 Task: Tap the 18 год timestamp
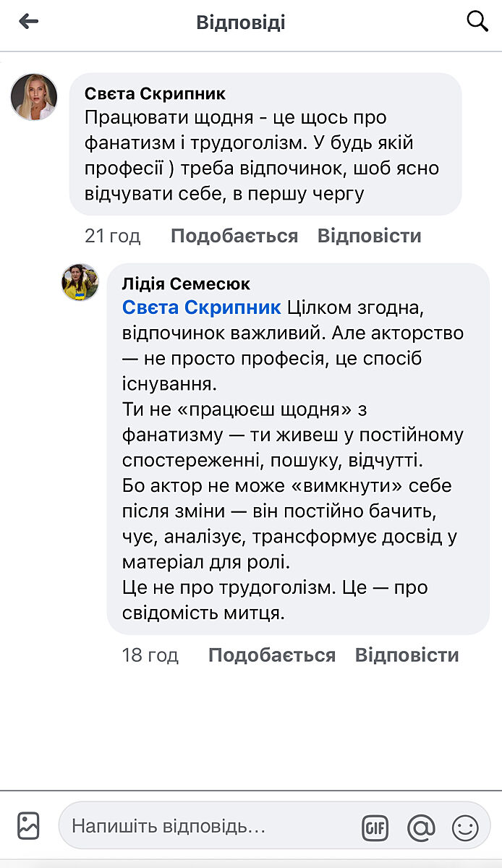(150, 655)
